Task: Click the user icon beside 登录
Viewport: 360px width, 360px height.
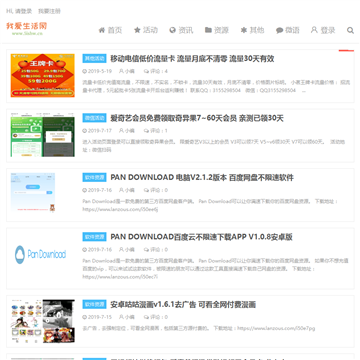Action: (x=314, y=30)
